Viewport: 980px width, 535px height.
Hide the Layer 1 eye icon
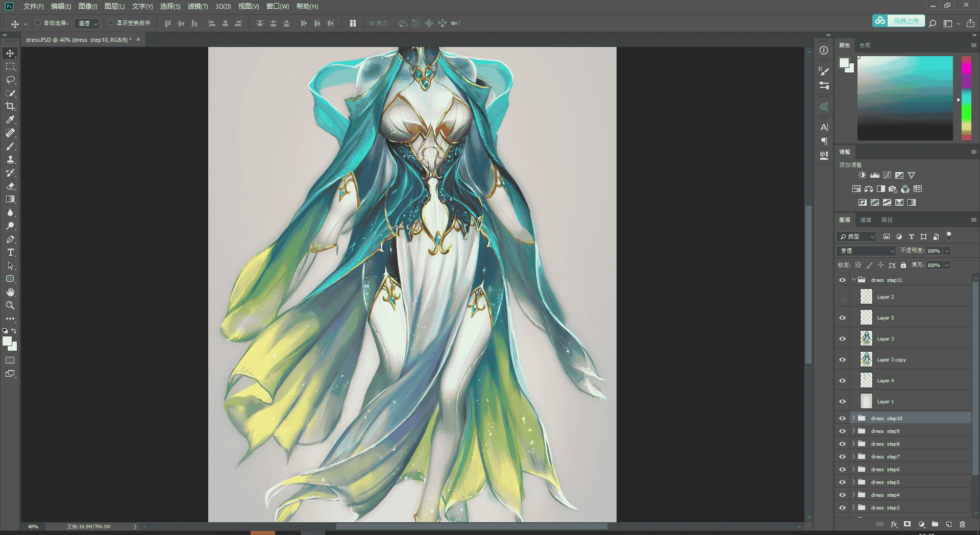842,401
